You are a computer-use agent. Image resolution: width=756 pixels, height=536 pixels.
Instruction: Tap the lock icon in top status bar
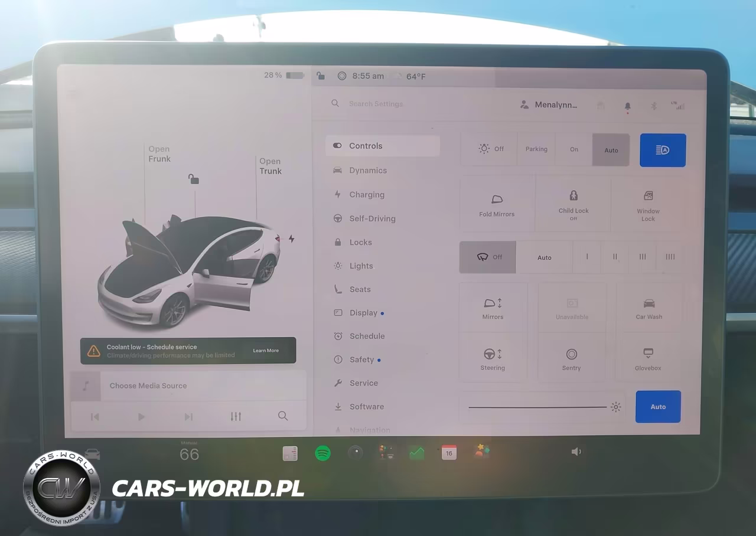[320, 76]
